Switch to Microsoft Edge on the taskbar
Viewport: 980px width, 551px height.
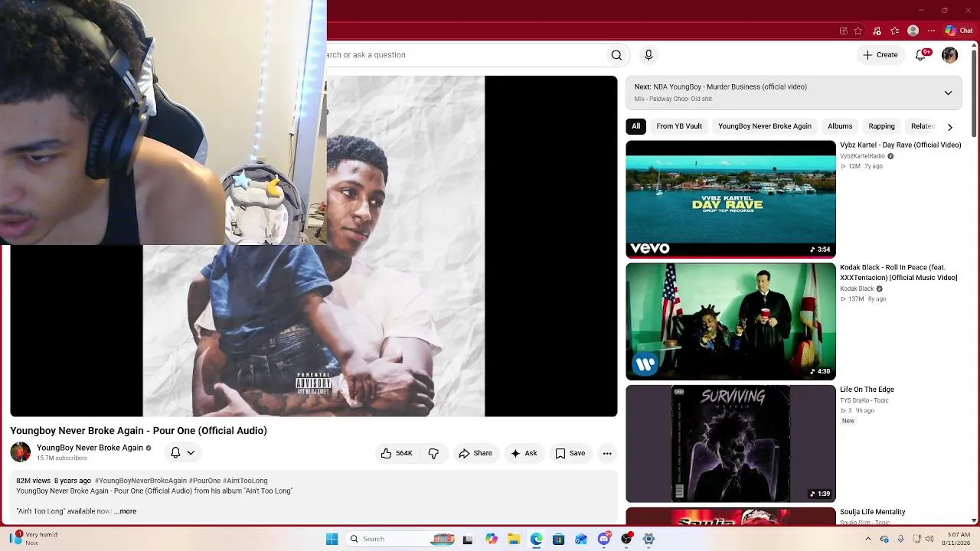(537, 539)
